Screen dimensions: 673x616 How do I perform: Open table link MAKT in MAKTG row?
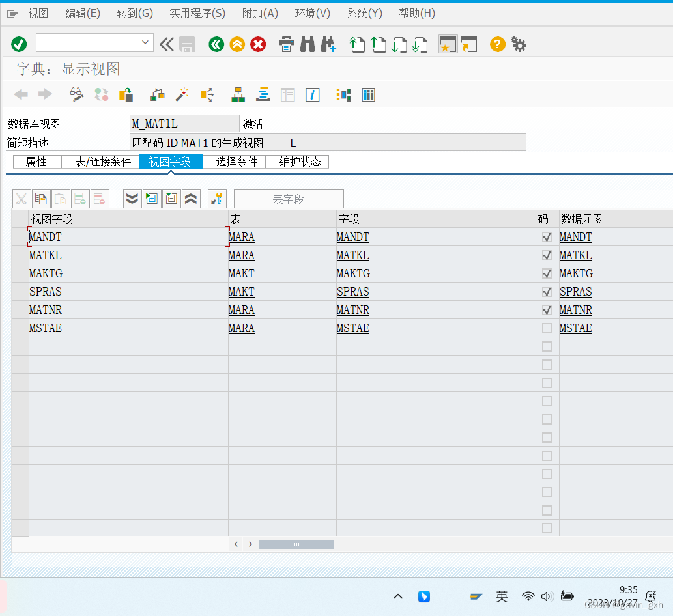point(241,273)
